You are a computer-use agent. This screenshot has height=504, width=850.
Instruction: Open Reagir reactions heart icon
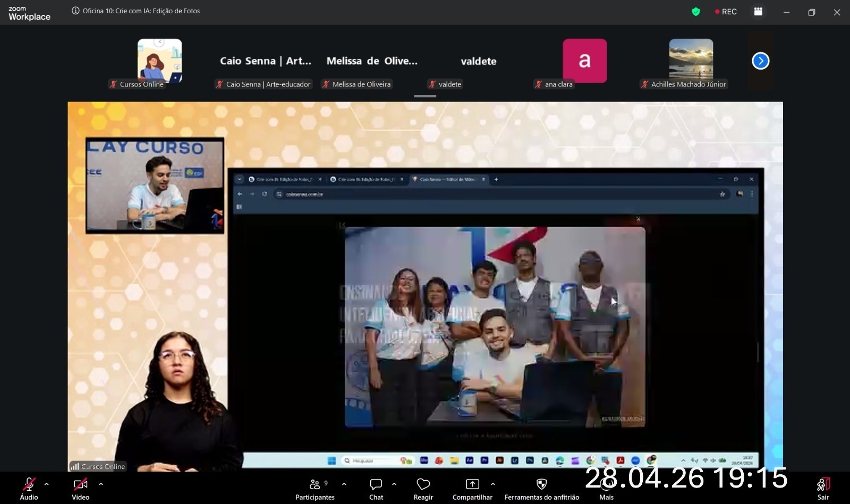tap(423, 484)
